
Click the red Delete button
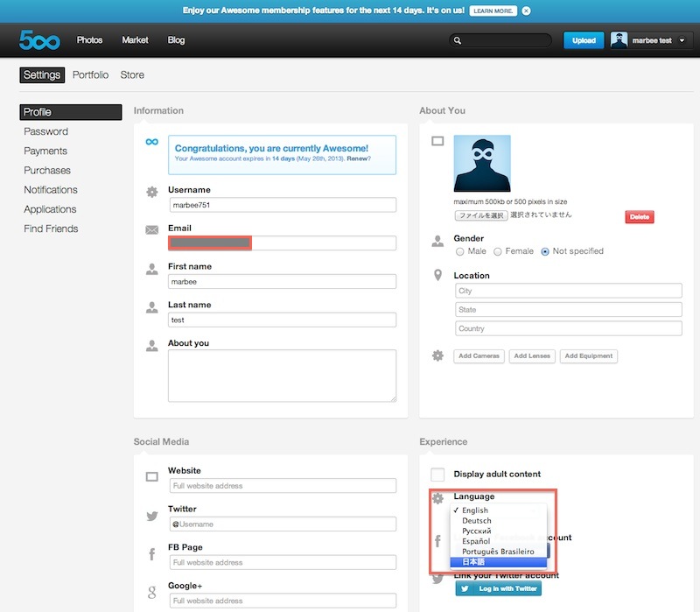point(639,217)
